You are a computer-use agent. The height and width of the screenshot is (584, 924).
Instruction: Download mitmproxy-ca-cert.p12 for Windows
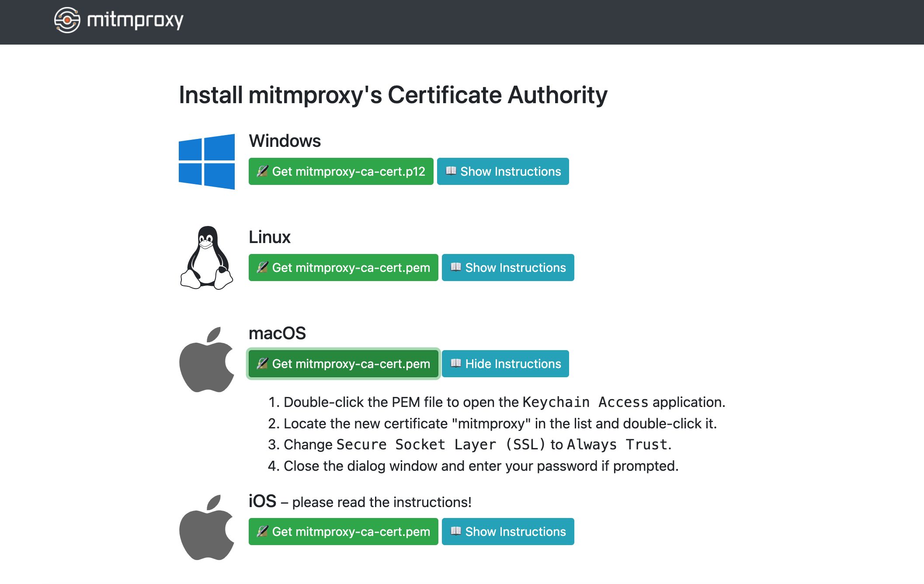341,171
